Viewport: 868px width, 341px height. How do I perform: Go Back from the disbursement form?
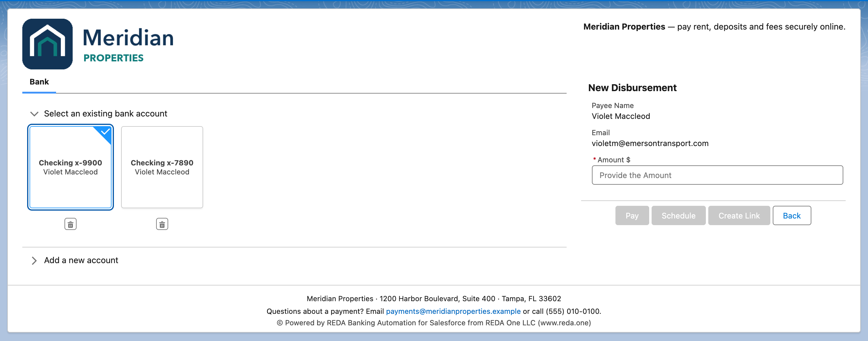coord(791,216)
